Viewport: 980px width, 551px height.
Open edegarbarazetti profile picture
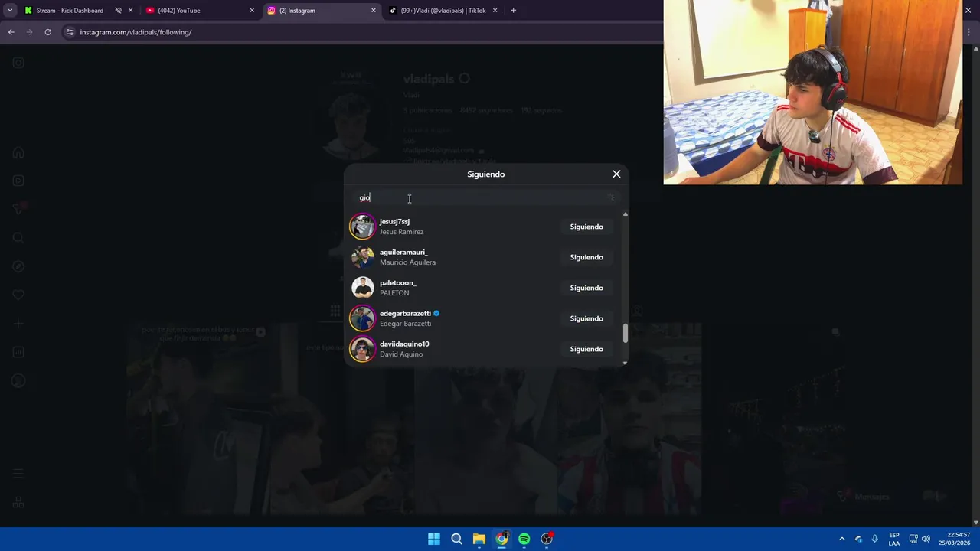point(362,318)
